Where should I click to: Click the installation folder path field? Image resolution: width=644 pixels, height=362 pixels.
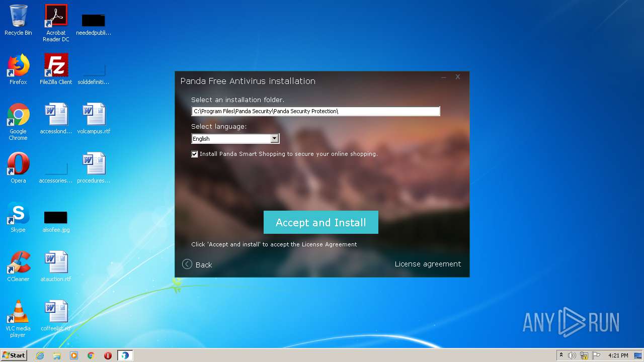316,111
